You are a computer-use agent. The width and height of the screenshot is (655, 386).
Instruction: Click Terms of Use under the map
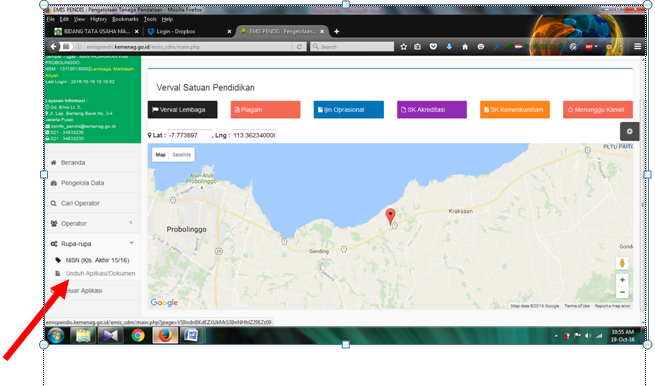pyautogui.click(x=577, y=306)
